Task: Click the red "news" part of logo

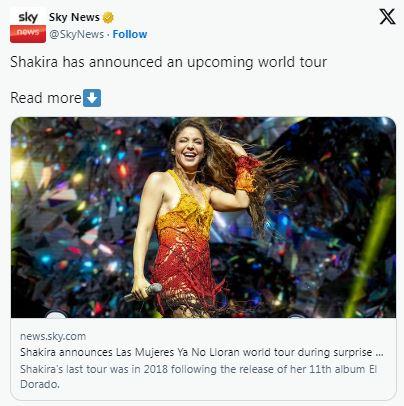Action: (28, 34)
